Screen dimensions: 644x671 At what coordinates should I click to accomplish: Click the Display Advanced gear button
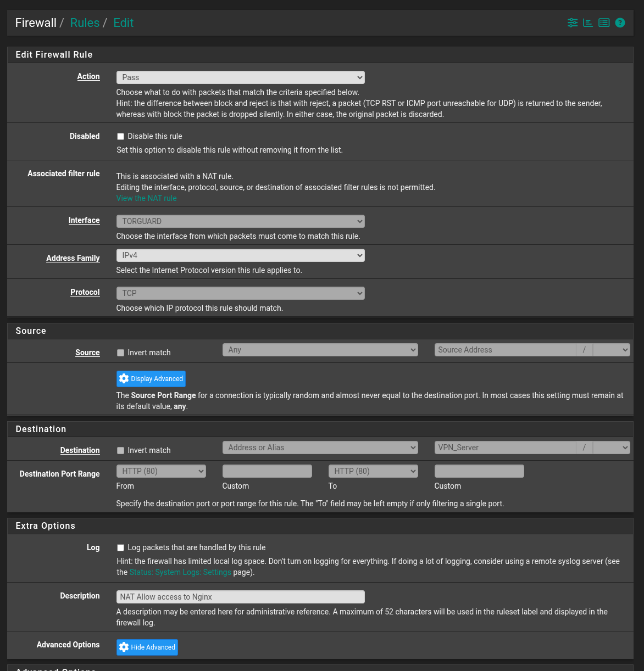coord(151,379)
